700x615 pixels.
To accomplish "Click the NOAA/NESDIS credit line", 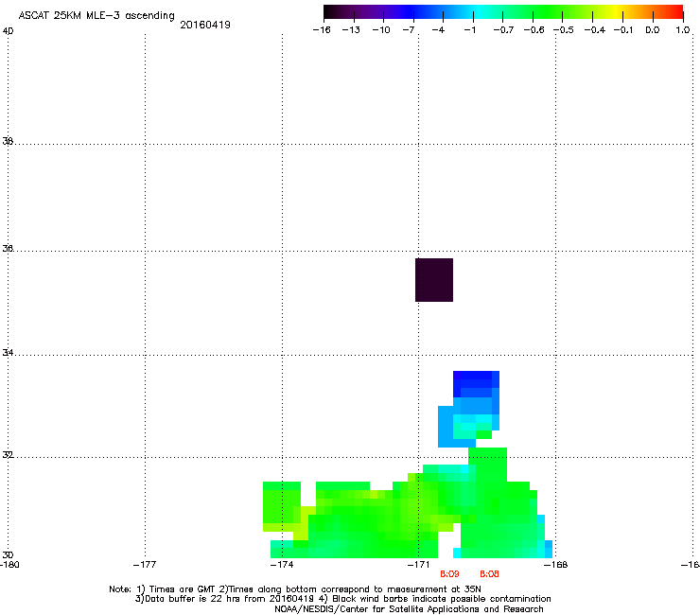I will point(409,609).
